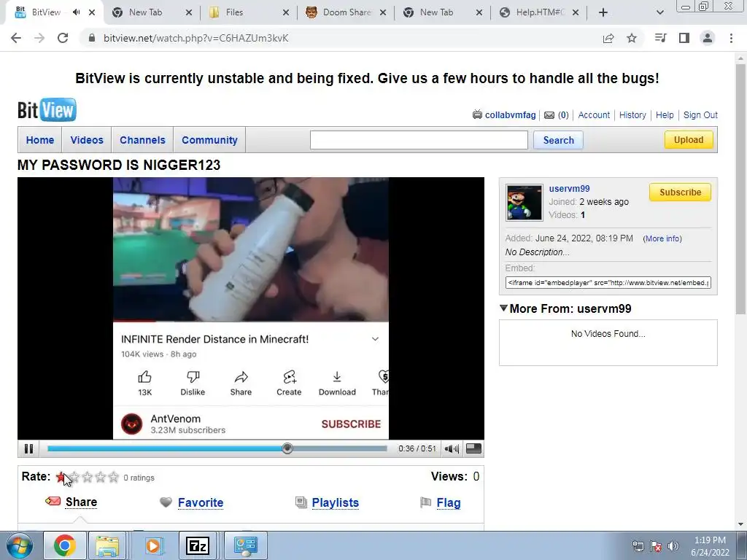This screenshot has height=560, width=747.
Task: Click the share page icon in address bar
Action: click(608, 38)
